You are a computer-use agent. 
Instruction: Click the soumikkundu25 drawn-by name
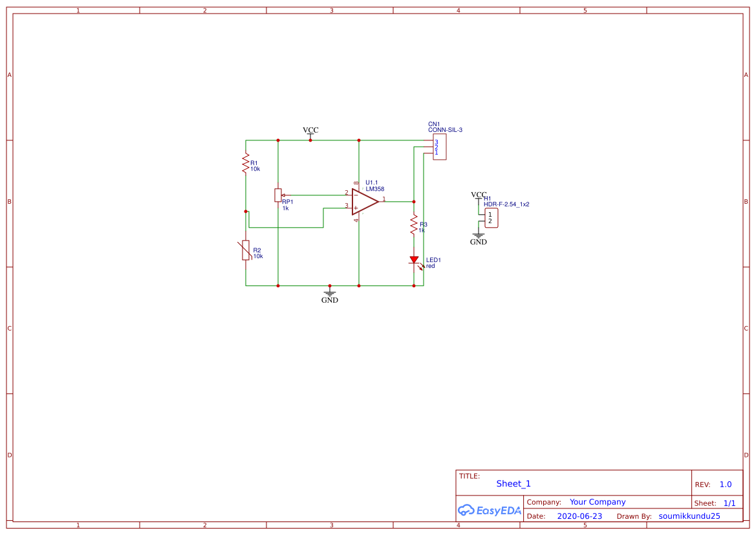click(x=689, y=516)
